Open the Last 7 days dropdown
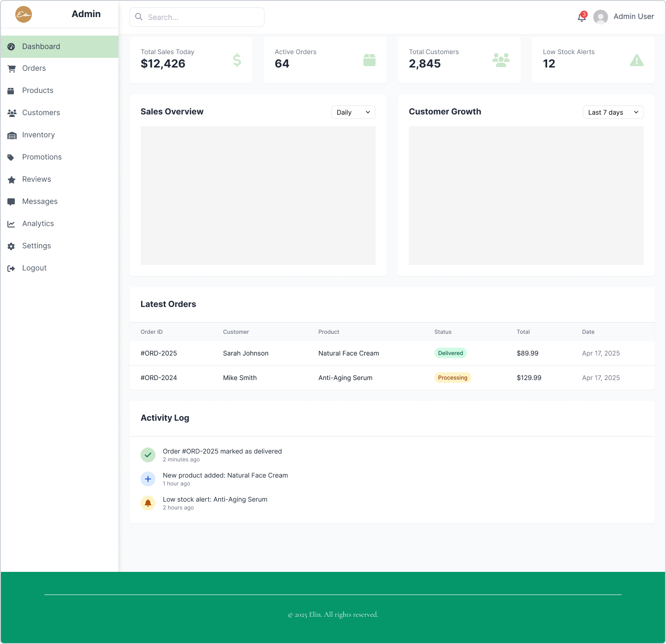The width and height of the screenshot is (666, 644). [613, 112]
